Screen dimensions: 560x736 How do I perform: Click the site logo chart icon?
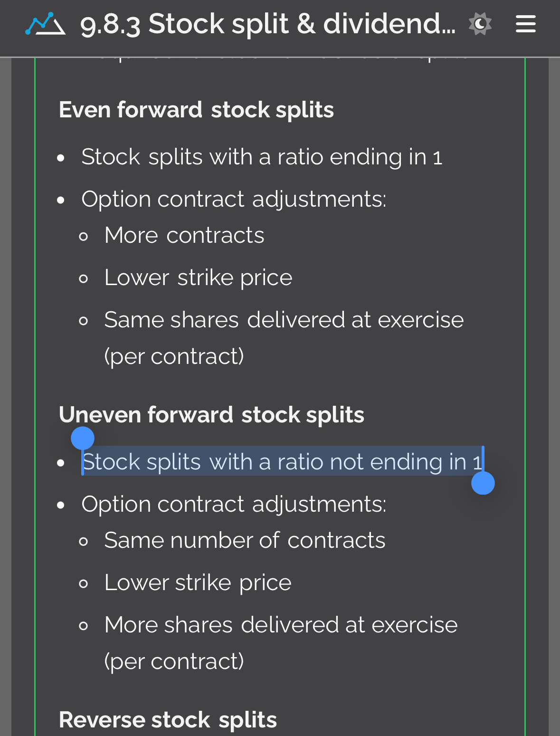pos(45,24)
